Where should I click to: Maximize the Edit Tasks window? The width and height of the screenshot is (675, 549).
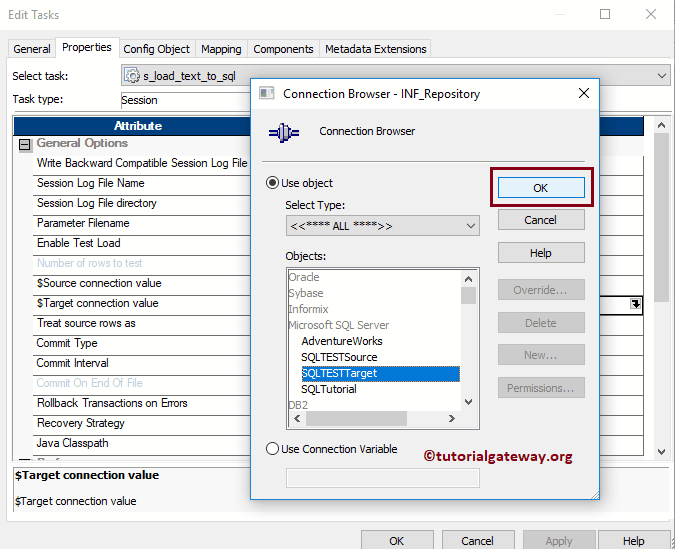pyautogui.click(x=605, y=14)
